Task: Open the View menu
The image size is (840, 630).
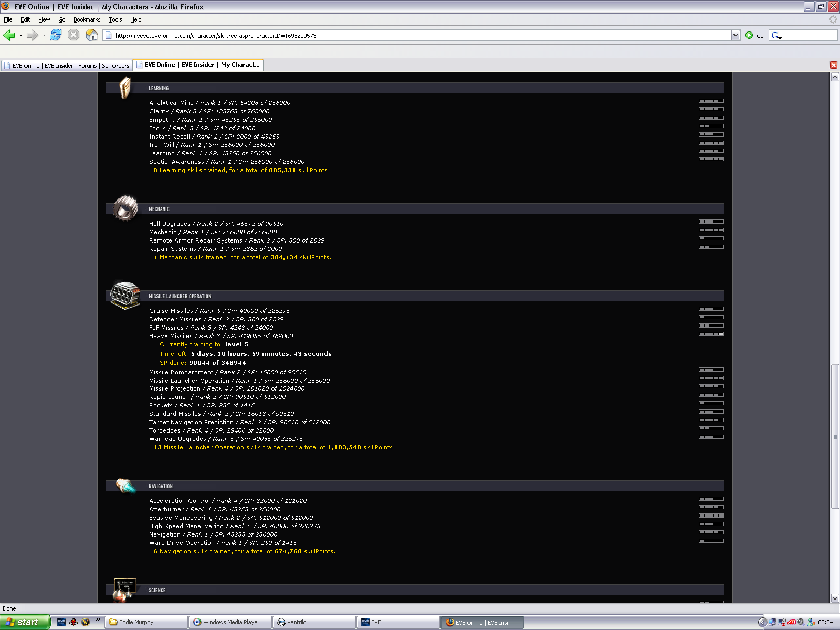Action: coord(44,19)
